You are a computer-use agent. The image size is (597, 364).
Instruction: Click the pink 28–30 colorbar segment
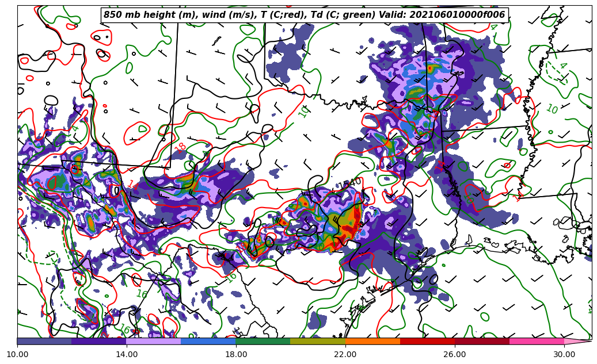click(x=537, y=341)
